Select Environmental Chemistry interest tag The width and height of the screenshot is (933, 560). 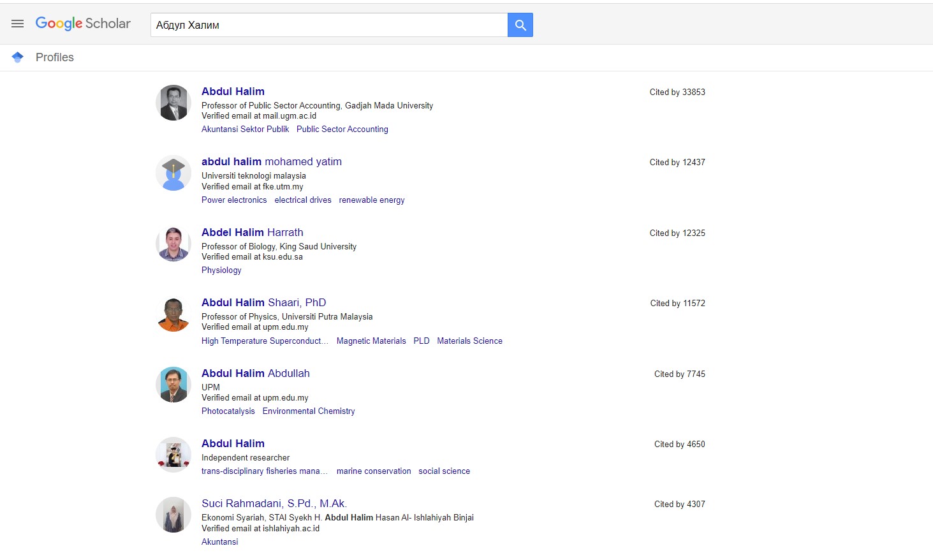point(309,411)
